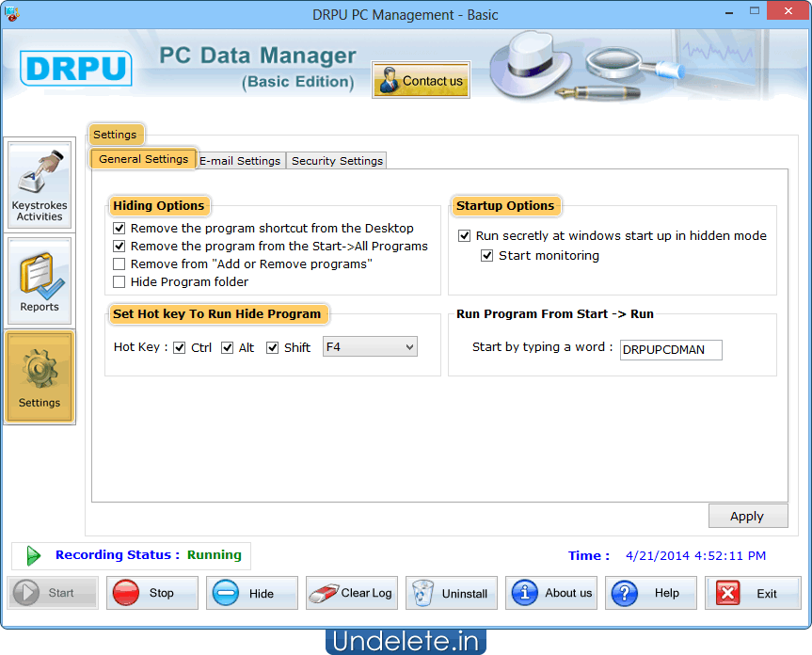Click the DRPU logo
The image size is (812, 655).
coord(75,68)
